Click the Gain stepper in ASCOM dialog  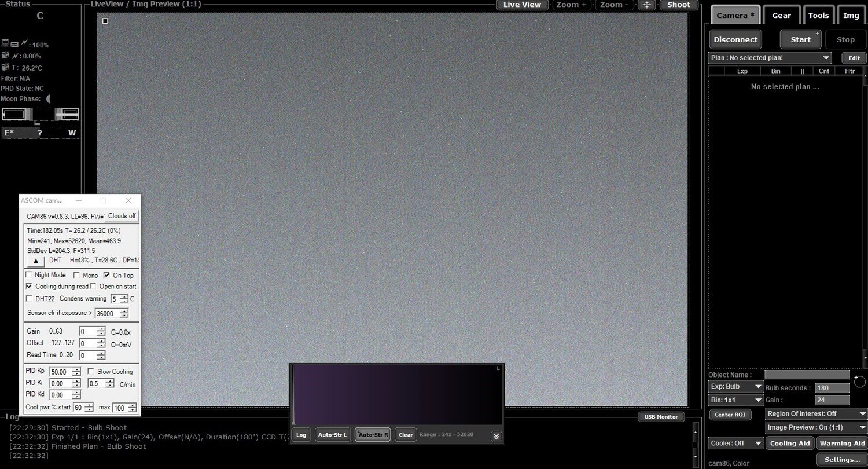101,332
